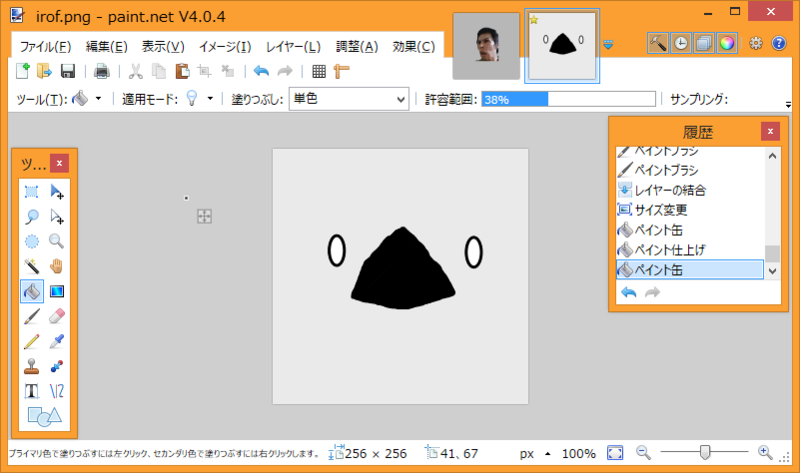
Task: Select the Clone Stamp tool
Action: 32,366
